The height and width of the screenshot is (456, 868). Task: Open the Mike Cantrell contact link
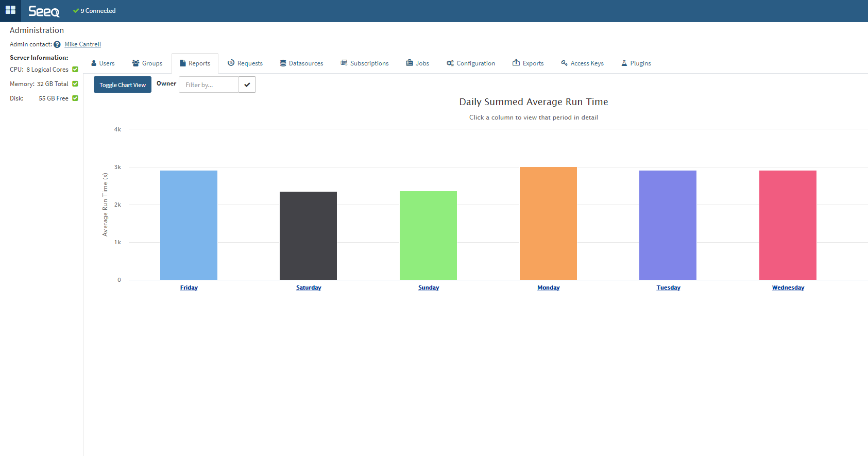[82, 44]
